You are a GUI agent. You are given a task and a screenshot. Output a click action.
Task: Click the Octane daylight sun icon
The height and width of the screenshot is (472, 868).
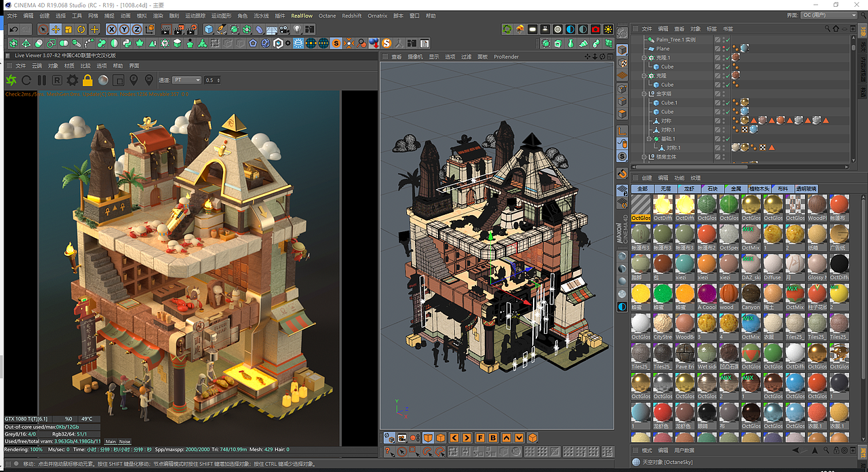pos(608,29)
